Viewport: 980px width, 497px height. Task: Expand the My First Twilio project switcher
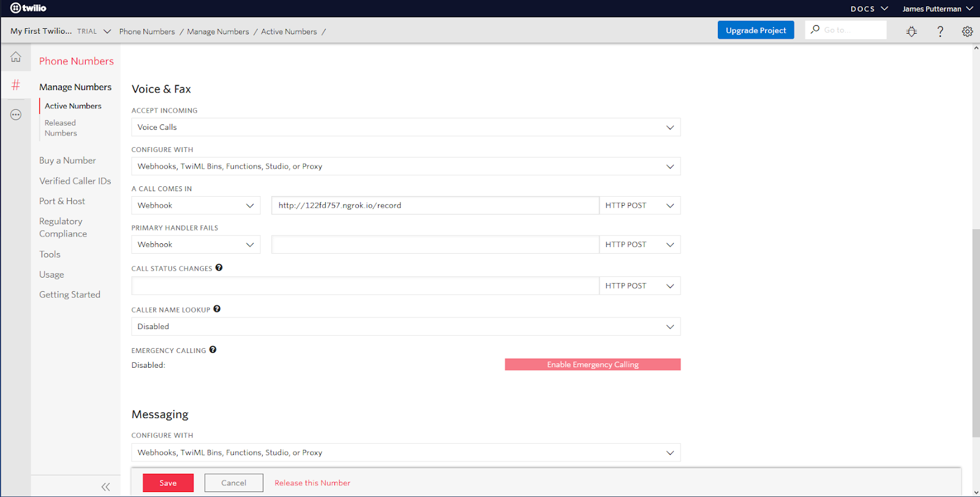coord(61,31)
